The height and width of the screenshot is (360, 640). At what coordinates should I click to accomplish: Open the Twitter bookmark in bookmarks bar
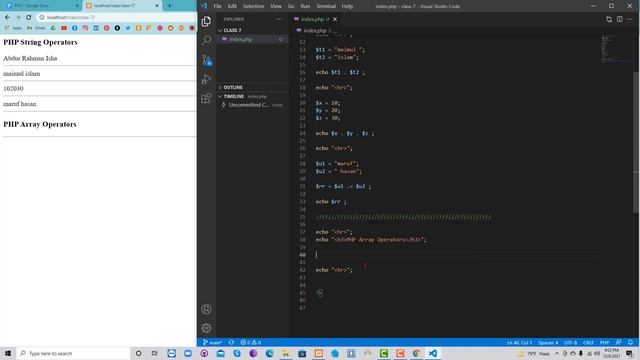coord(128,28)
